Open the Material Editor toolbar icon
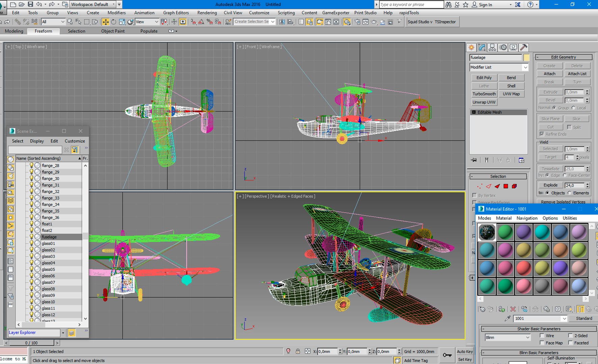Image resolution: width=598 pixels, height=364 pixels. pos(347,22)
